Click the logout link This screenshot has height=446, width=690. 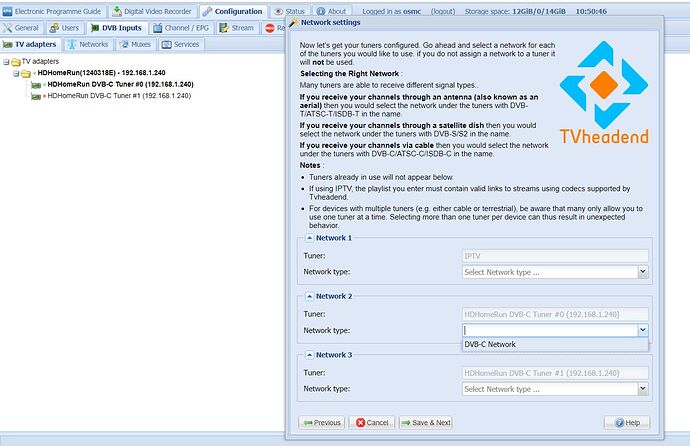click(443, 11)
